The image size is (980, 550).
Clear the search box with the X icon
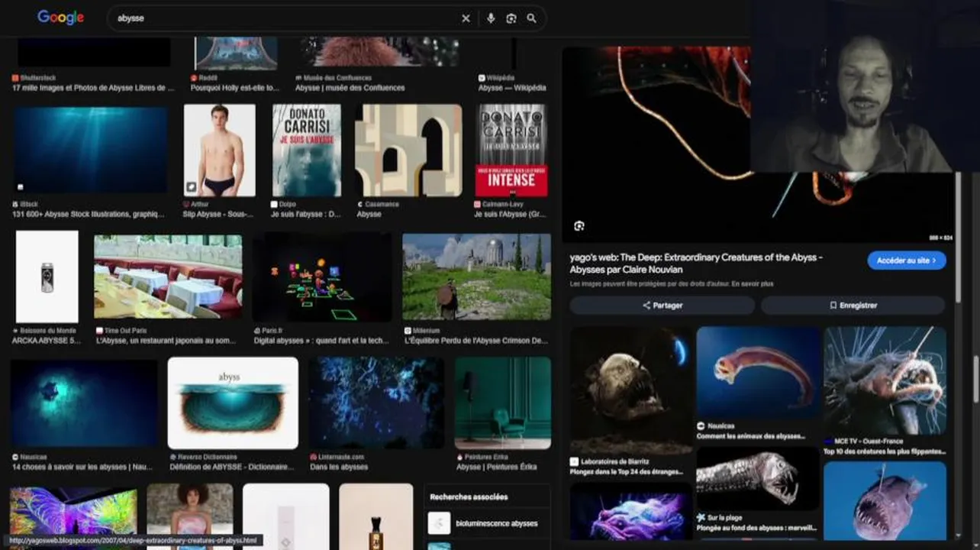[466, 18]
